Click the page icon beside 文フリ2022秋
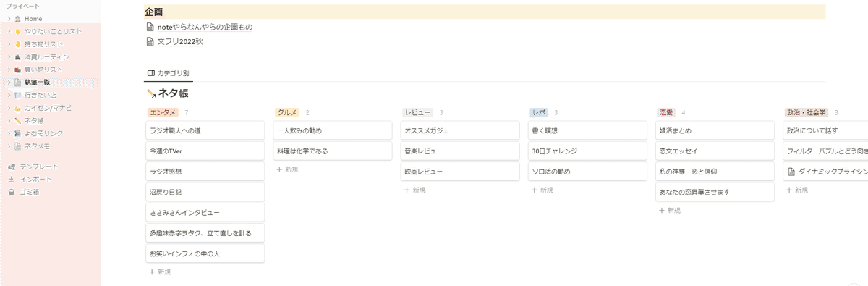This screenshot has height=286, width=868. coord(150,41)
